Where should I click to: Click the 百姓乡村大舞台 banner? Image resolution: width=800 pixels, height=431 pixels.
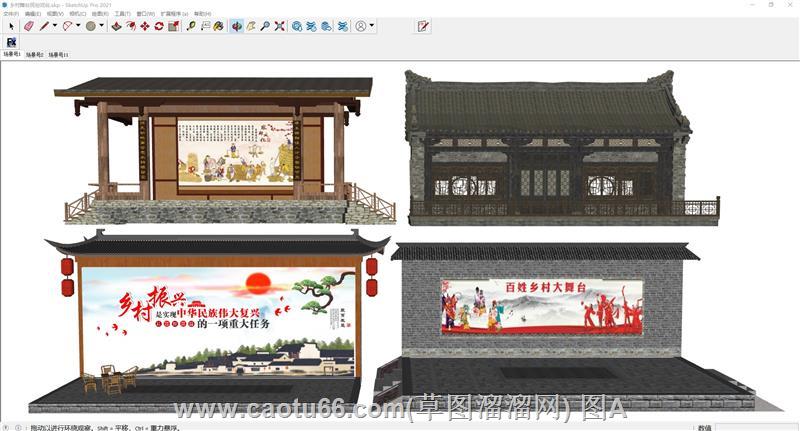point(541,306)
